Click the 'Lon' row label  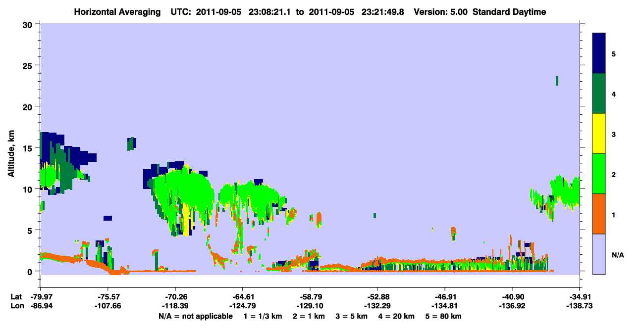(x=16, y=306)
